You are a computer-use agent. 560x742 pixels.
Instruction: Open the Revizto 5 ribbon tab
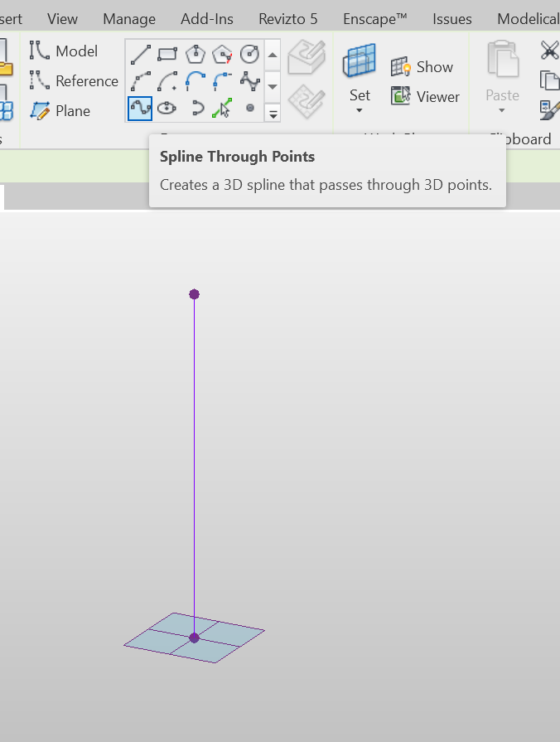click(x=288, y=19)
